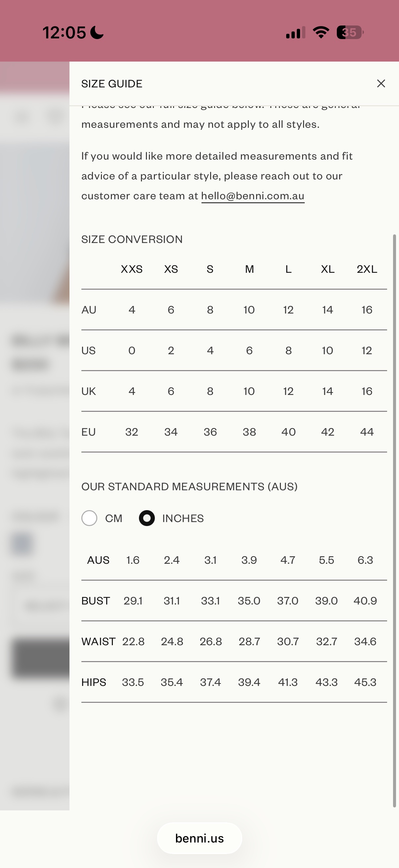This screenshot has width=399, height=868.
Task: Tap the cellular signal bars icon
Action: (296, 32)
